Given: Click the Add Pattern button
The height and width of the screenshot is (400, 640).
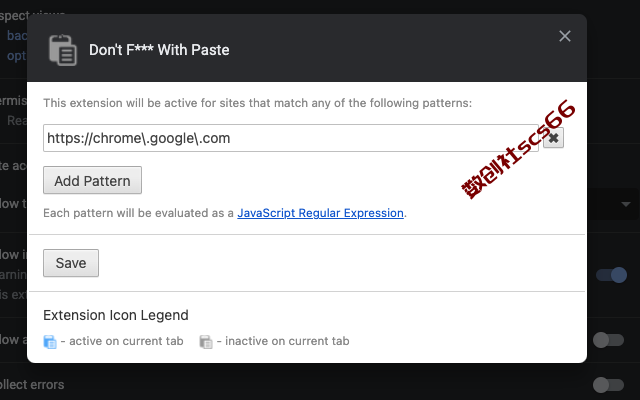Looking at the screenshot, I should pos(92,180).
